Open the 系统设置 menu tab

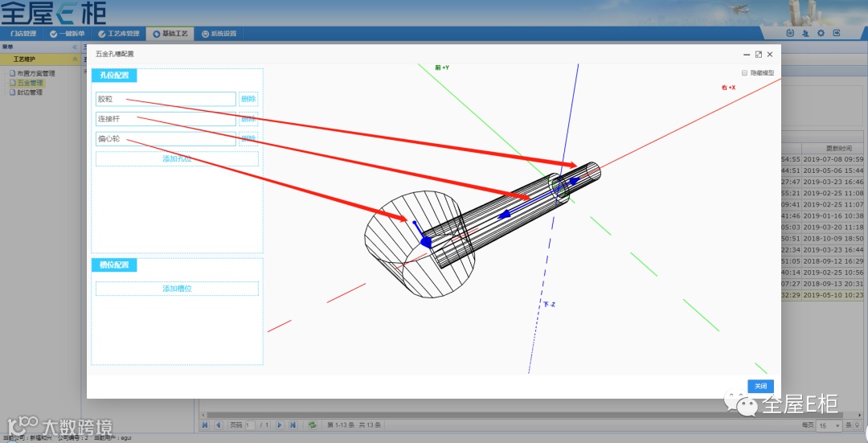219,34
